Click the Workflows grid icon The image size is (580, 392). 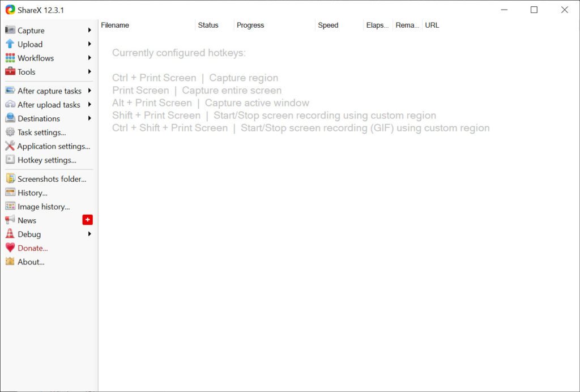coord(10,58)
